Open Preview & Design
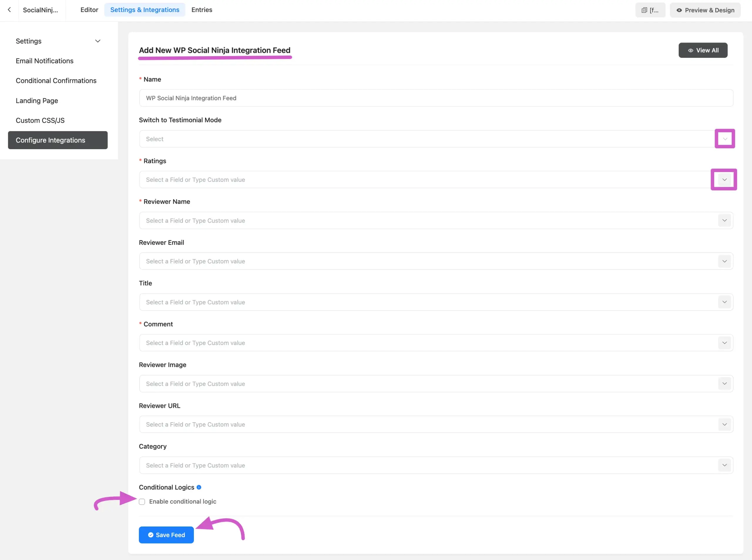Viewport: 752px width, 560px height. tap(705, 10)
